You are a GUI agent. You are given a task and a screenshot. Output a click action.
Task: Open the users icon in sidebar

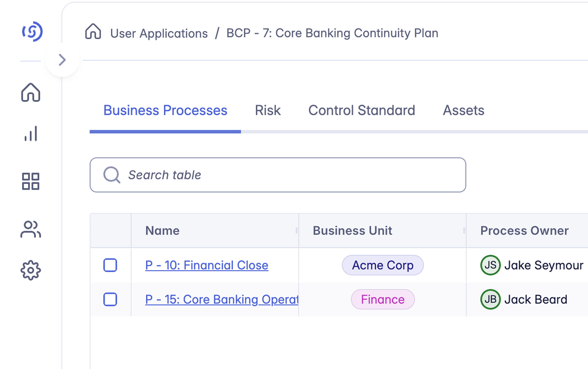tap(31, 229)
